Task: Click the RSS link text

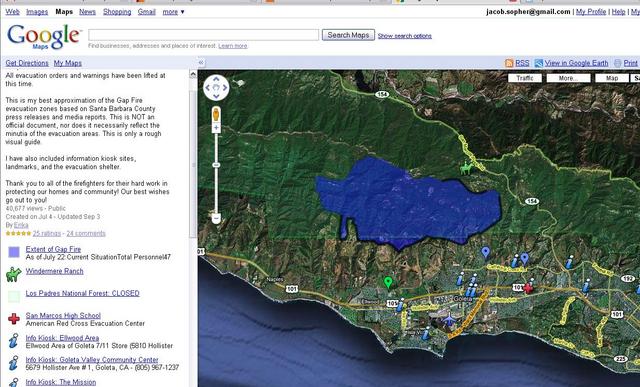Action: [x=522, y=63]
